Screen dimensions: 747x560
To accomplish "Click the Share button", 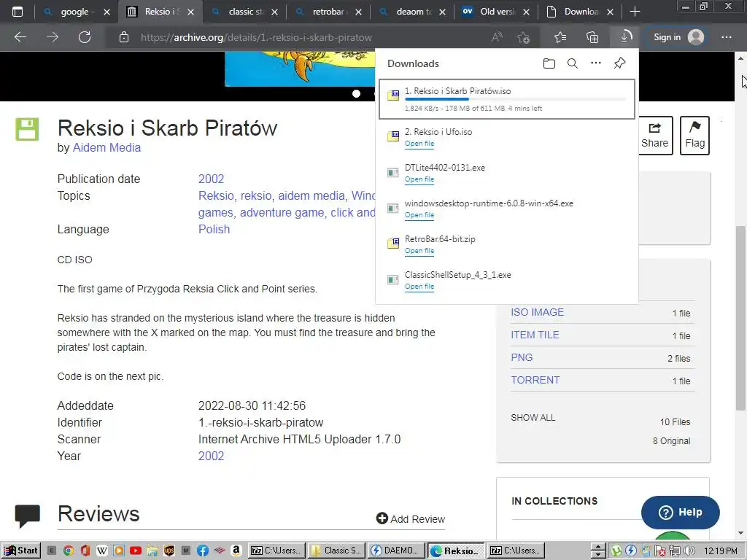I will [654, 135].
